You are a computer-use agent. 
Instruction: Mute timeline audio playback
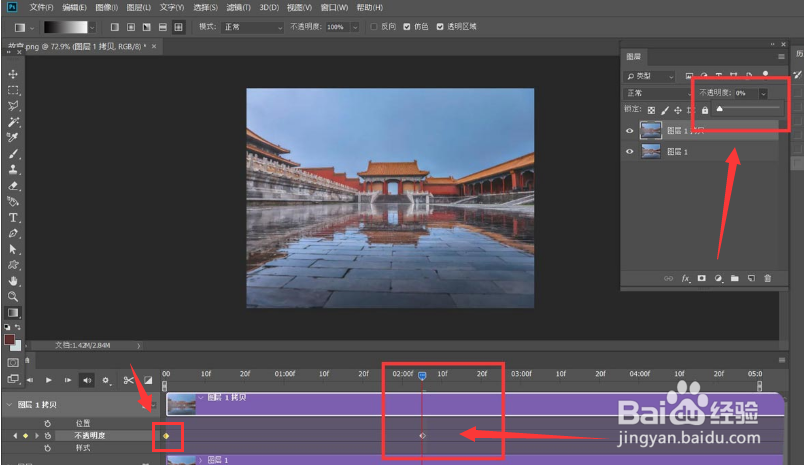tap(87, 380)
